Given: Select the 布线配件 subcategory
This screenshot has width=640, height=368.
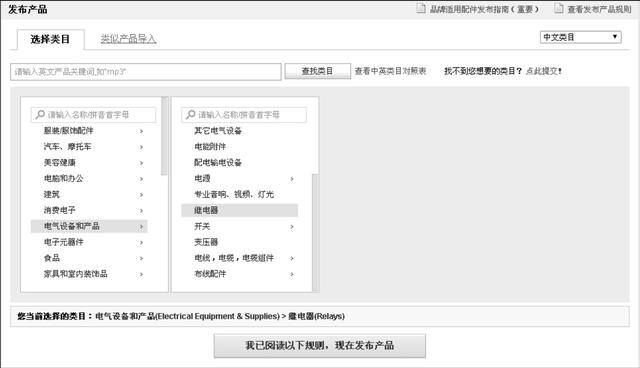Looking at the screenshot, I should point(210,274).
